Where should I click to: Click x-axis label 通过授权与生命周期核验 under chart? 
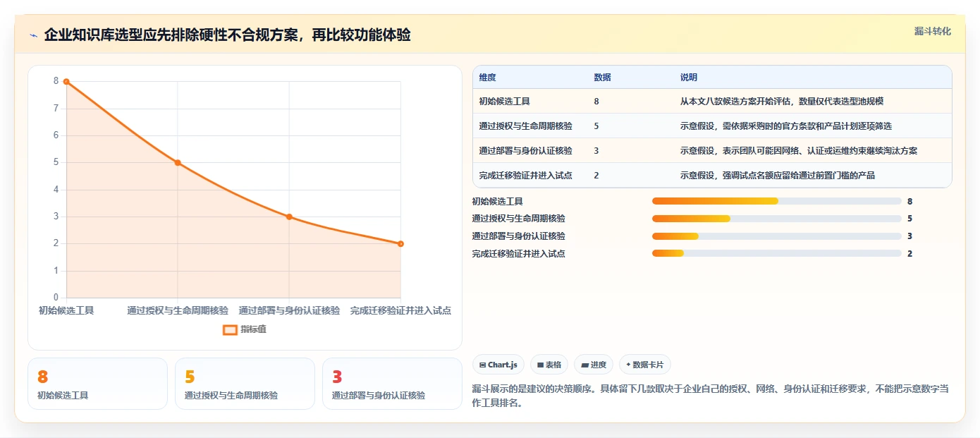click(178, 310)
